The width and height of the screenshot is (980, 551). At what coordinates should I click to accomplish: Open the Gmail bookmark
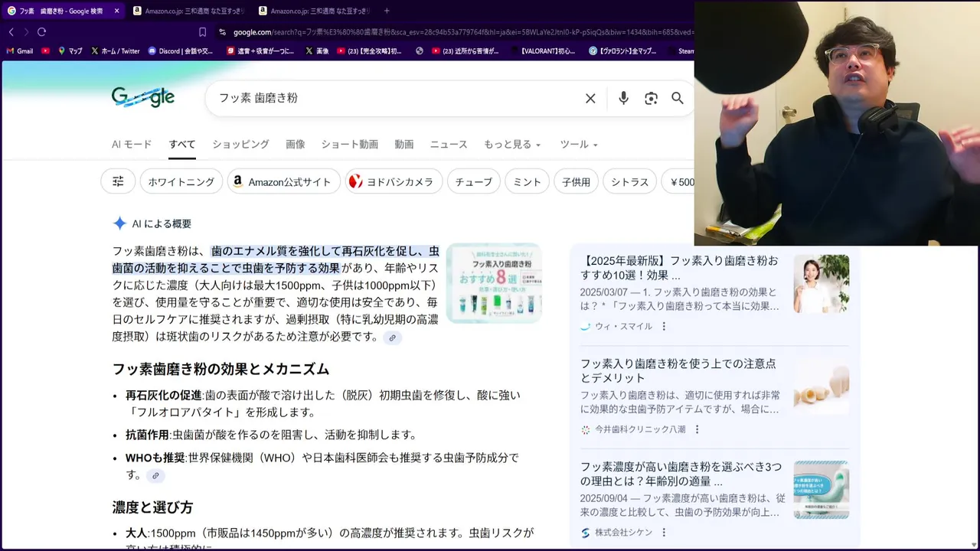click(x=20, y=51)
